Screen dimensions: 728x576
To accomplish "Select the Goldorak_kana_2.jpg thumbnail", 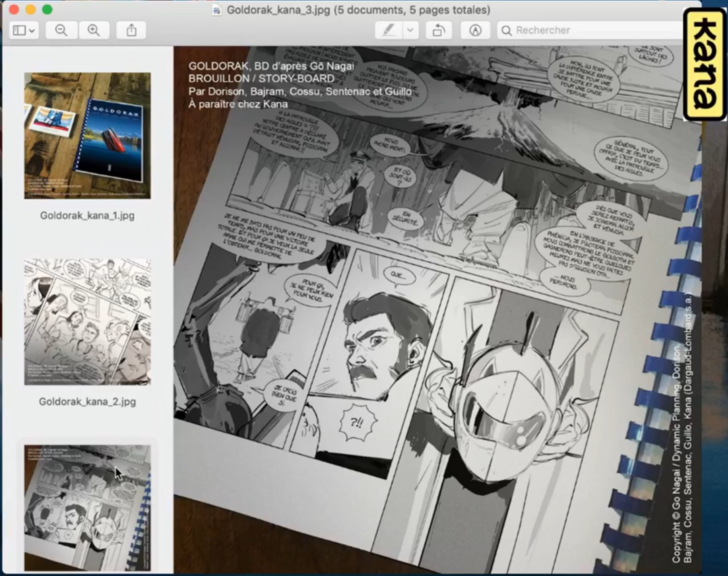I will click(87, 322).
